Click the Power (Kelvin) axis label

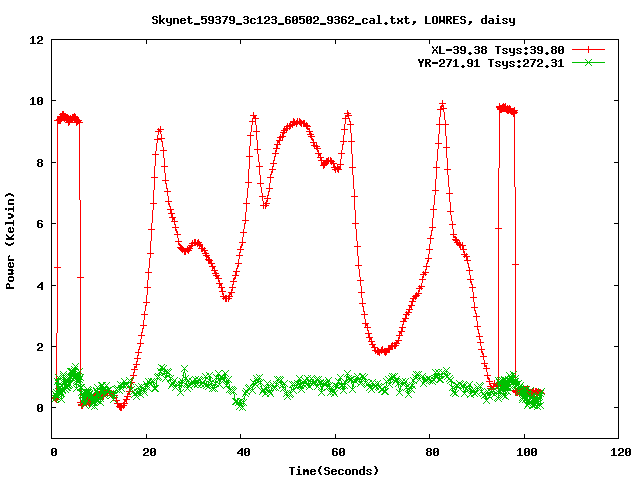point(10,241)
